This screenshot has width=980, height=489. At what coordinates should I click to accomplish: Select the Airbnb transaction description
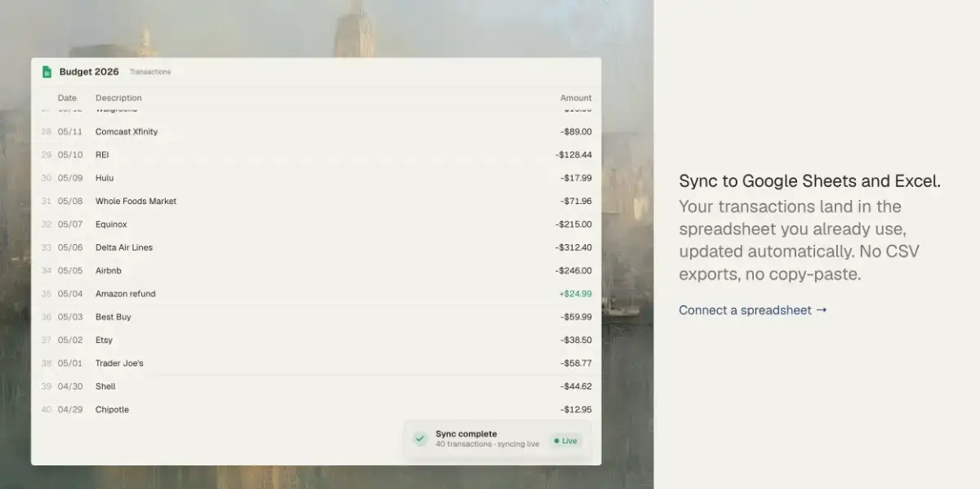coord(109,271)
